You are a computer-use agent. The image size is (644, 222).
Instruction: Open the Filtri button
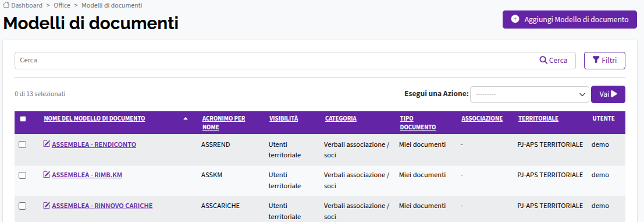[604, 61]
